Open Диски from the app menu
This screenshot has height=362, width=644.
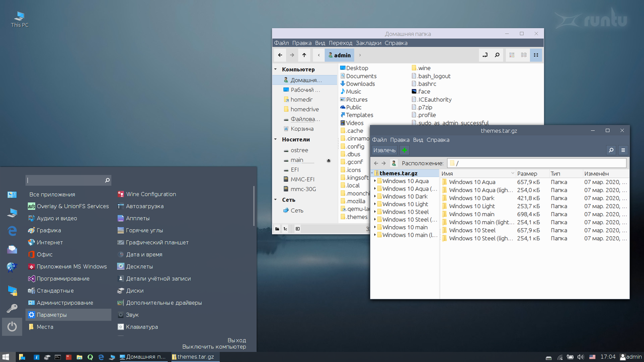[x=130, y=291]
